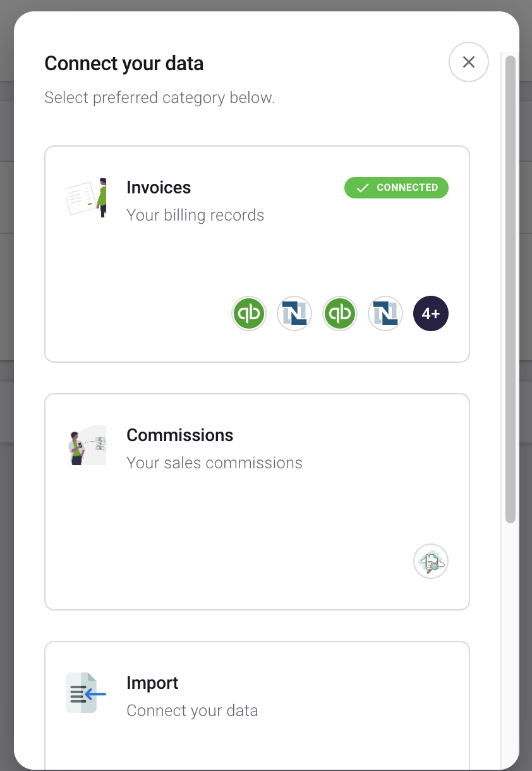Click the 'Your sales commissions' description

(214, 463)
